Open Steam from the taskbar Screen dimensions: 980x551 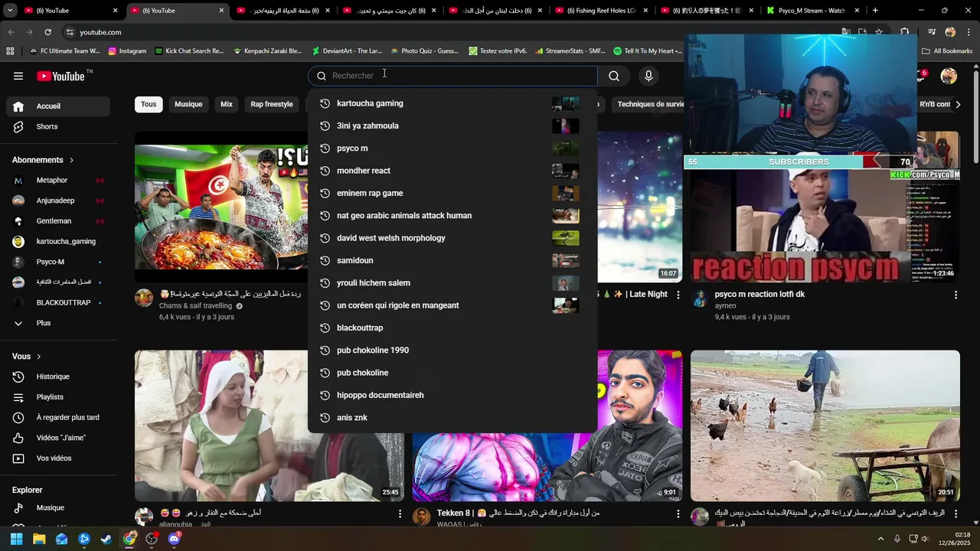tap(106, 539)
